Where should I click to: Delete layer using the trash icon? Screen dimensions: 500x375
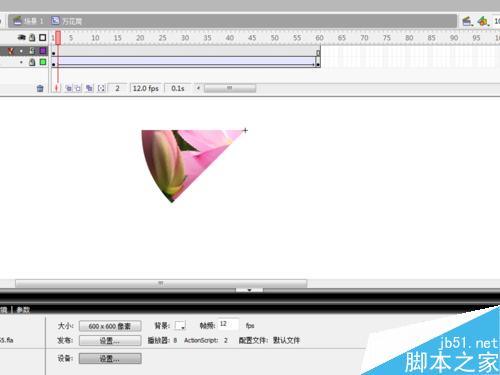click(40, 88)
